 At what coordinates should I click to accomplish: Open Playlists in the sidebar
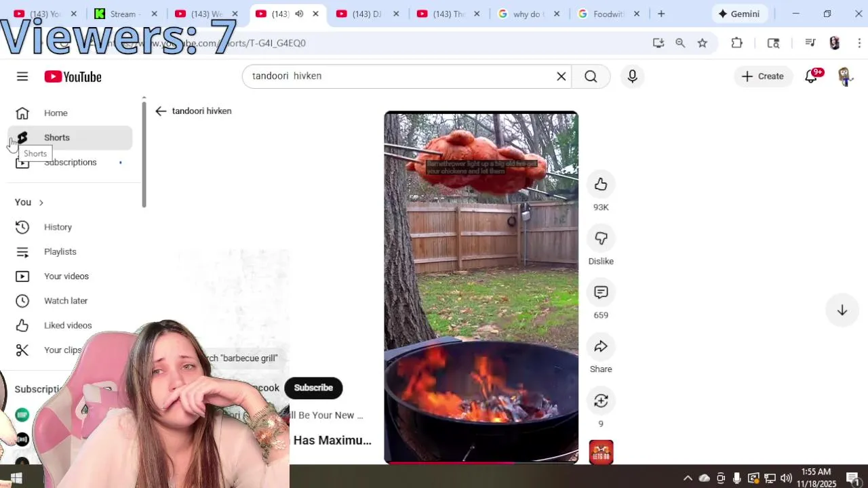(x=71, y=251)
